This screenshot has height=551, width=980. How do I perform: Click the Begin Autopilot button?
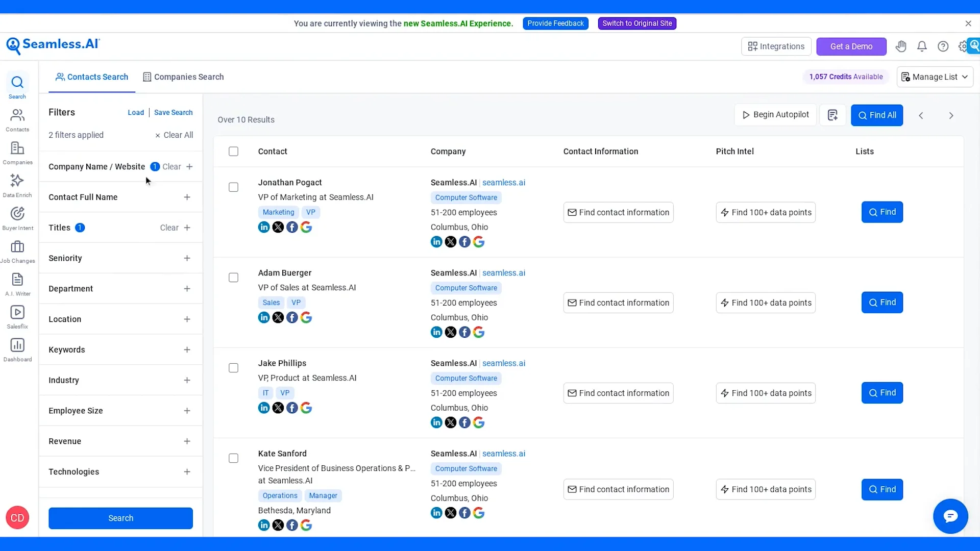(775, 115)
